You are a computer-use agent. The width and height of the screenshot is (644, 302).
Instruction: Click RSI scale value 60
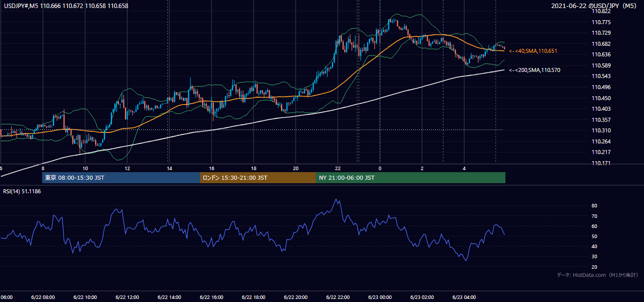(594, 226)
